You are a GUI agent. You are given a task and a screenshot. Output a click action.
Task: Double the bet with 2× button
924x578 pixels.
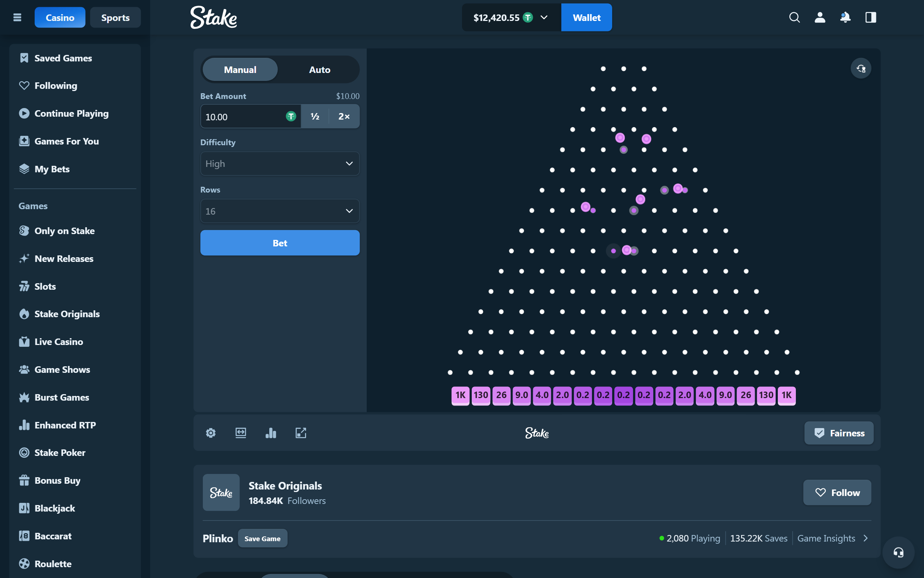[x=344, y=116]
